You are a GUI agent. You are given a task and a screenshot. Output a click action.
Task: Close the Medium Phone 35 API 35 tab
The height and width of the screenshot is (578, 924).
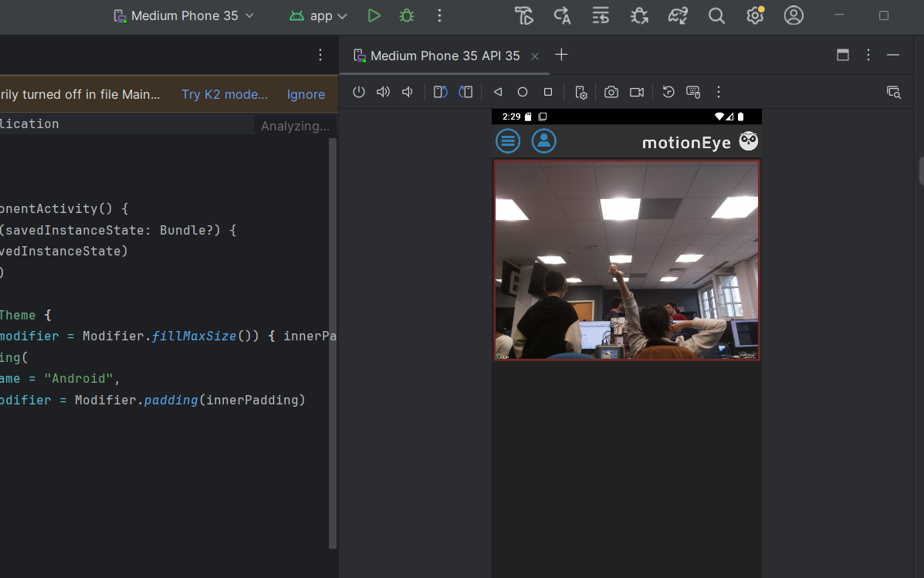point(535,56)
